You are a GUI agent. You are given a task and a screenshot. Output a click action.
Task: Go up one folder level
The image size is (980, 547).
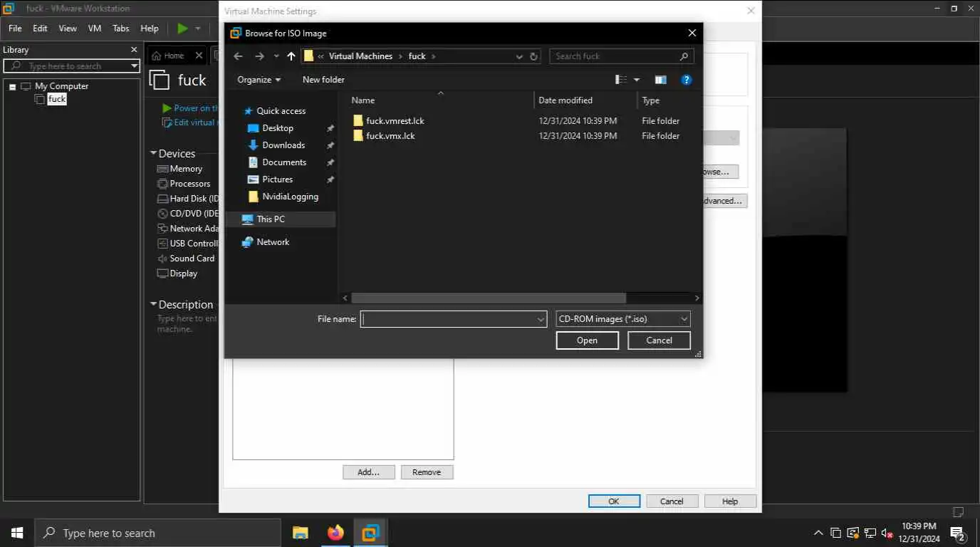click(291, 56)
